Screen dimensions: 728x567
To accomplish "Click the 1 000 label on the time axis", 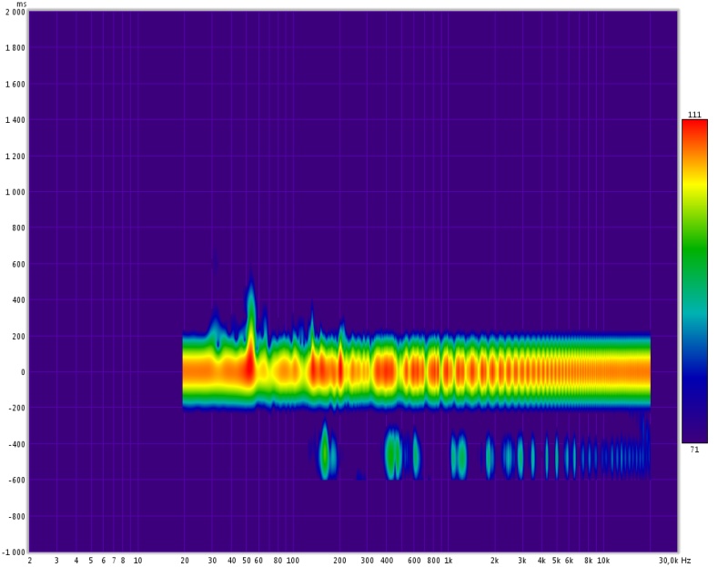I will (14, 192).
